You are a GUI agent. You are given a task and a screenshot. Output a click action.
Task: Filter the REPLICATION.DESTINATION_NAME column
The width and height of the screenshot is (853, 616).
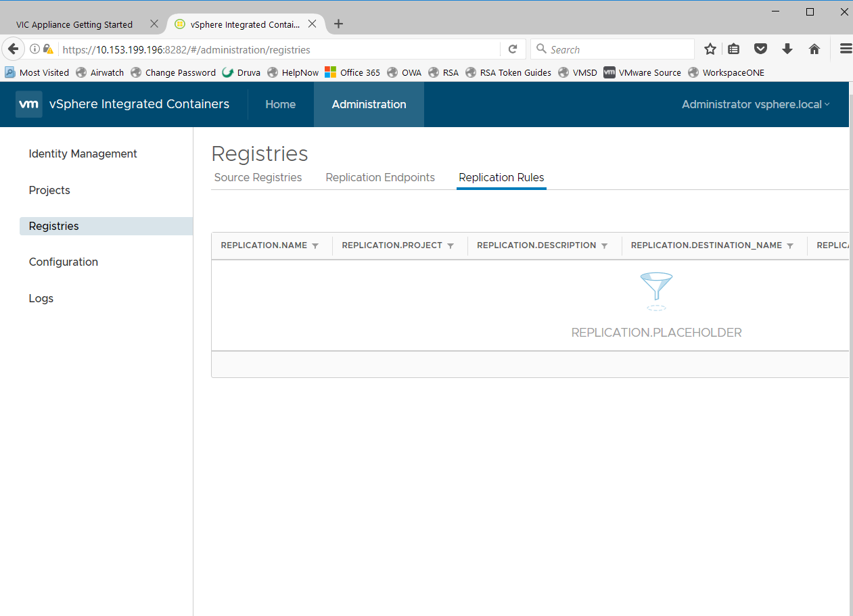click(790, 246)
